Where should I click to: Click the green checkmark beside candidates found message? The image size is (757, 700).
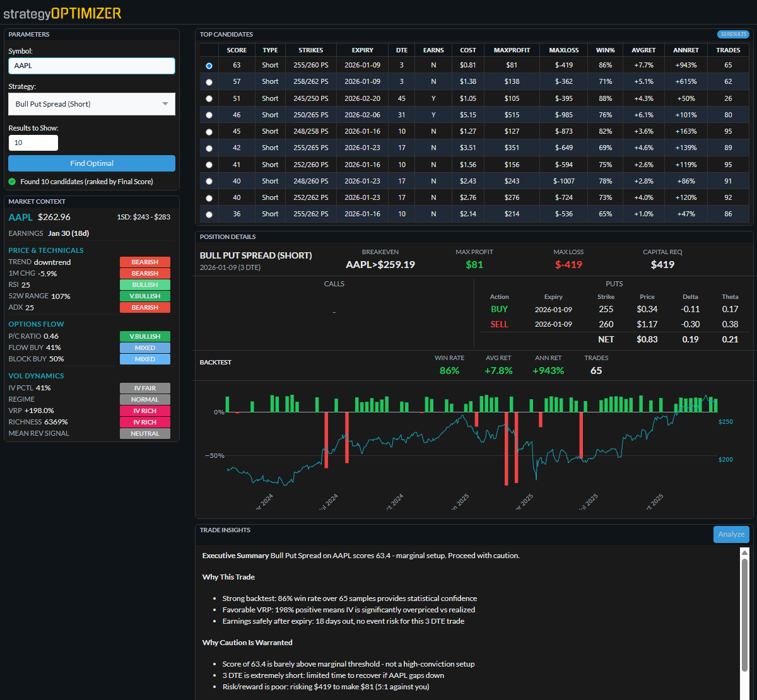pyautogui.click(x=13, y=181)
